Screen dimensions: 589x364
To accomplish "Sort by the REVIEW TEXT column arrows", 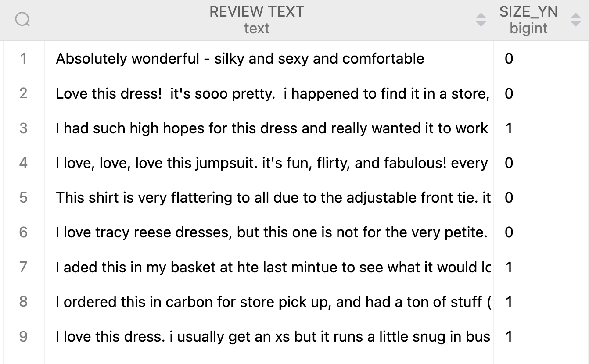I will tap(481, 20).
